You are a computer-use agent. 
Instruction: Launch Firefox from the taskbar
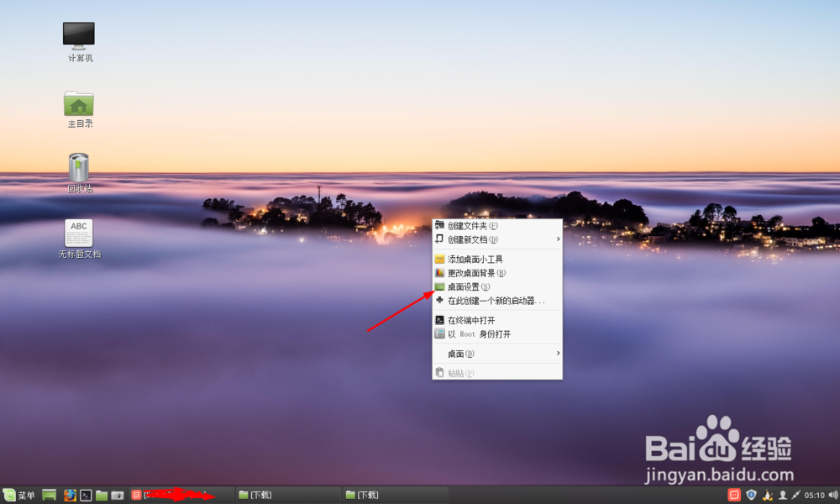pyautogui.click(x=70, y=495)
